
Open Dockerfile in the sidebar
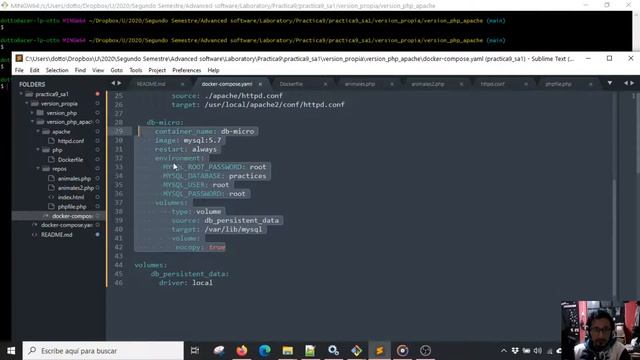click(x=70, y=160)
